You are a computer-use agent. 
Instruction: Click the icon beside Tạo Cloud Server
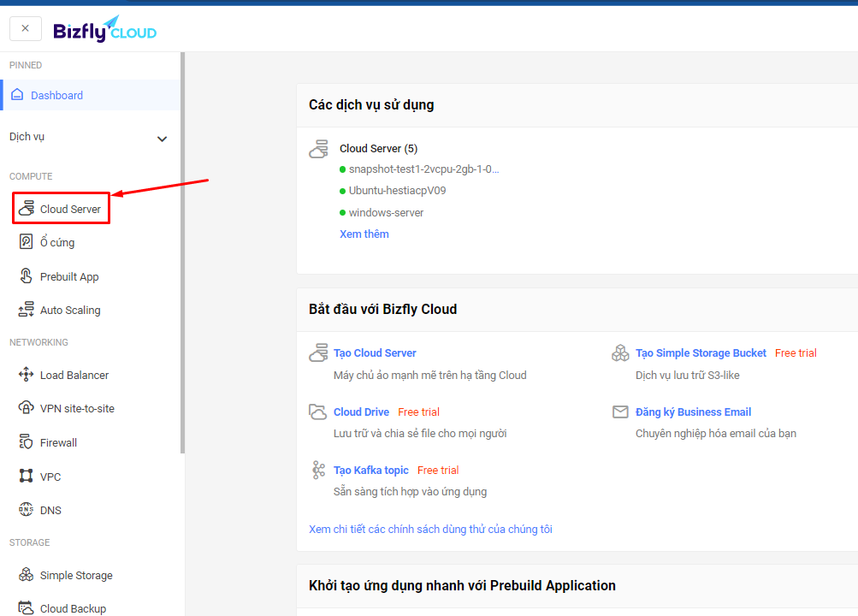(x=318, y=352)
